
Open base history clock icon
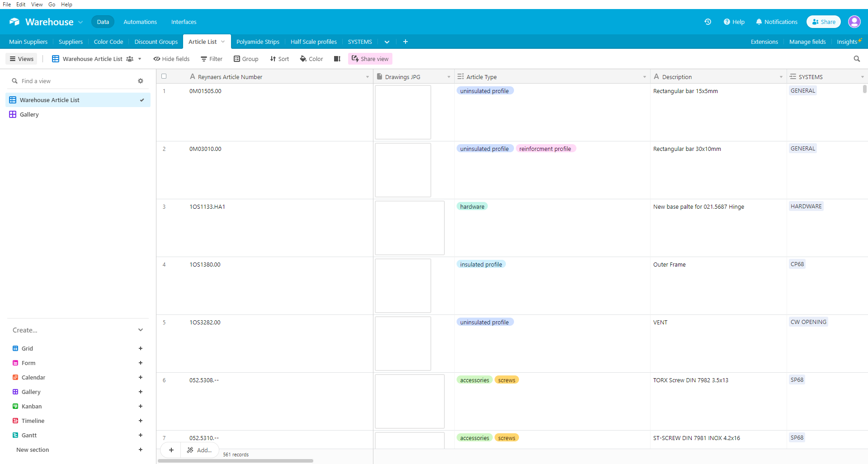(708, 22)
